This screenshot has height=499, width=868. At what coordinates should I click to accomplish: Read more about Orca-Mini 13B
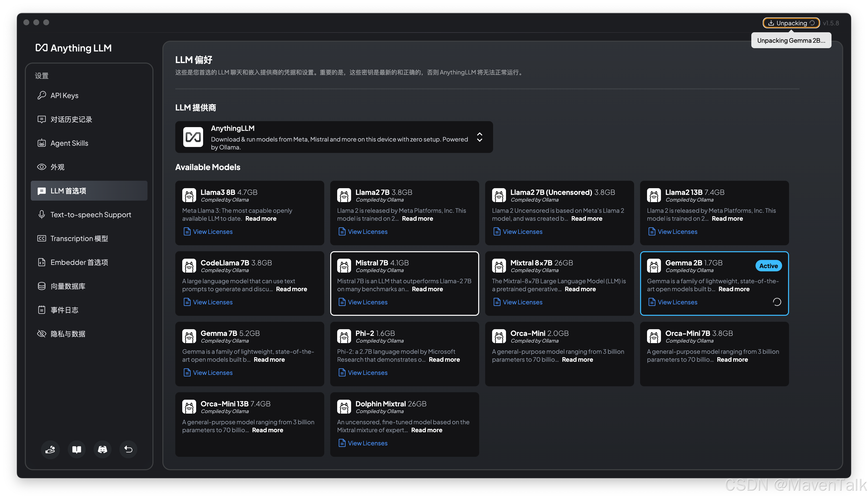tap(268, 430)
